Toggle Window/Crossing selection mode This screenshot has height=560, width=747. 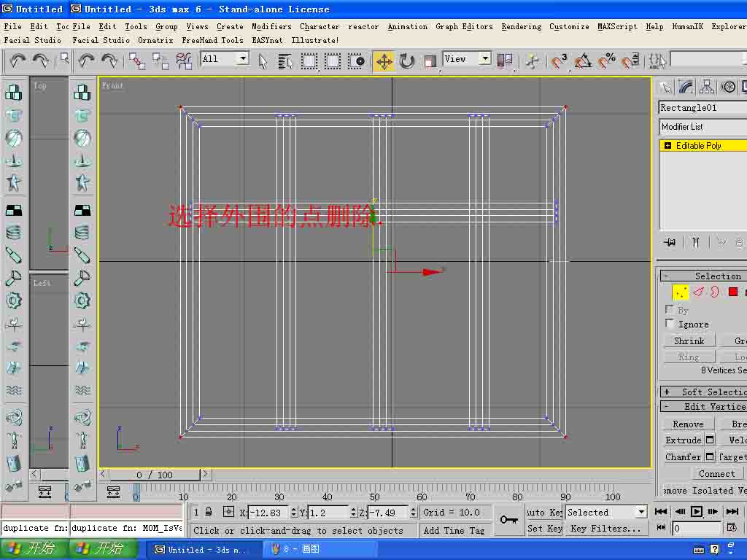(355, 61)
